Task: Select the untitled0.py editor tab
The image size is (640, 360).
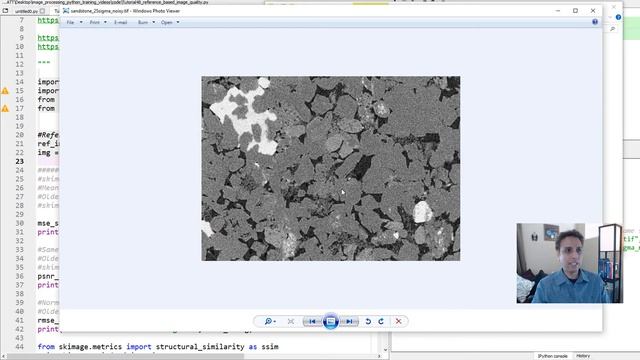Action: coord(26,11)
